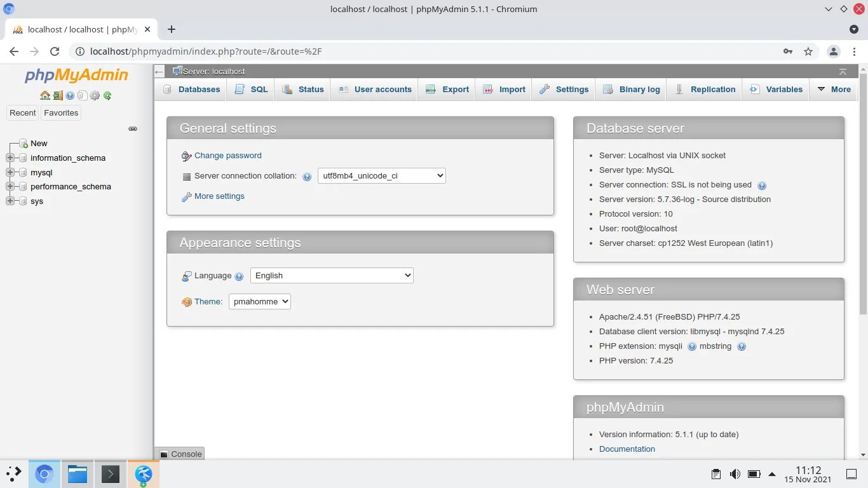Click help icon next to mysqli extension
The image size is (868, 488).
[x=692, y=347]
